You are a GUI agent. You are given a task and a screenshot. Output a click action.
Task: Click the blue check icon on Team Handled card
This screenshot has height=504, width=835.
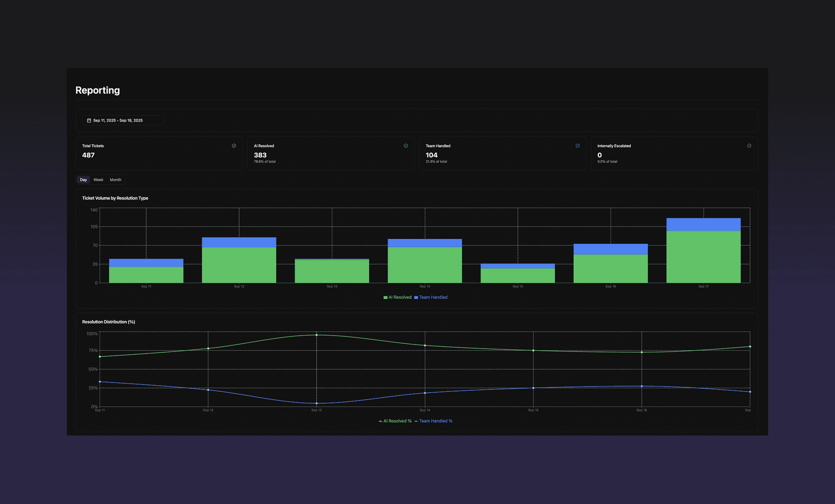(577, 146)
